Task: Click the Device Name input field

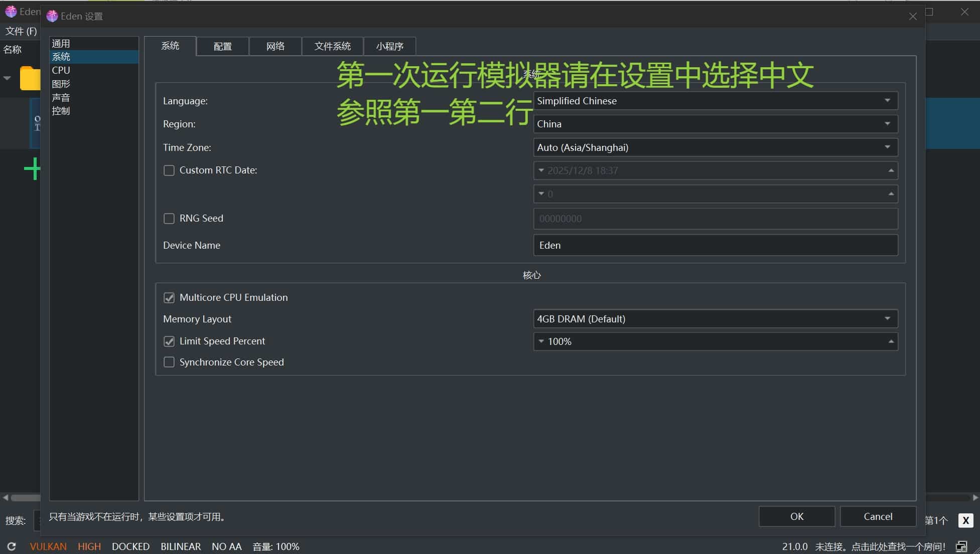Action: click(715, 245)
